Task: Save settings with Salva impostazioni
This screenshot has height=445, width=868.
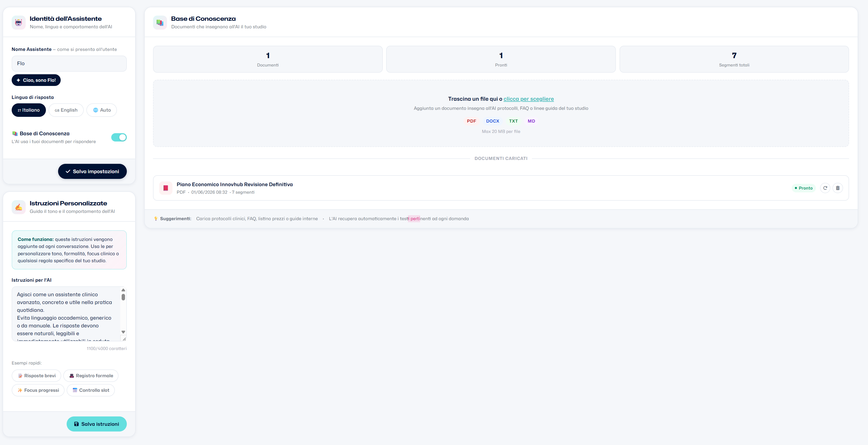Action: click(x=92, y=171)
